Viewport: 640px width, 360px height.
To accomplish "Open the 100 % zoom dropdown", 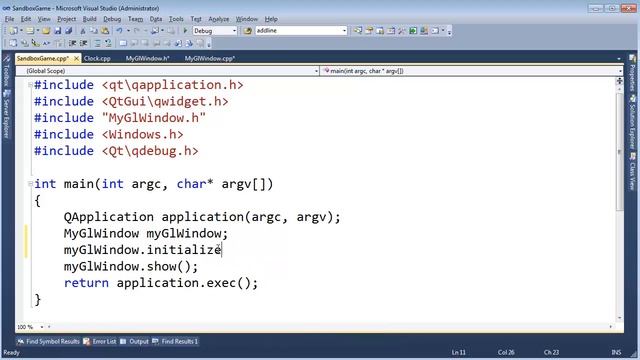I will click(42, 327).
